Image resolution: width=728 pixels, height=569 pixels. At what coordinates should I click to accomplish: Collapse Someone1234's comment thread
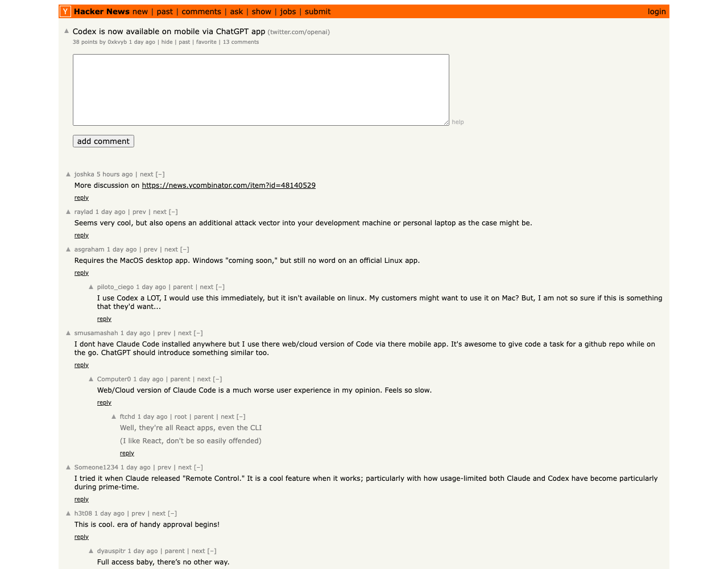[x=198, y=467]
